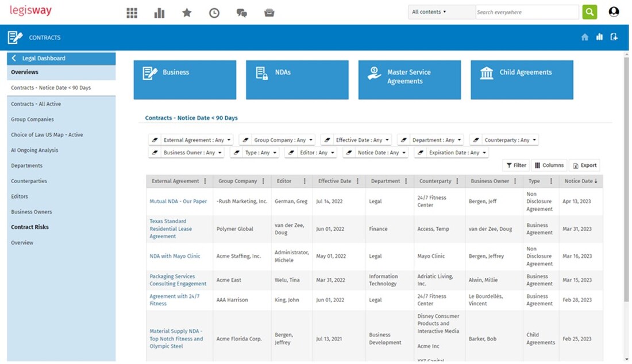
Task: Click the bar chart icon in top navigation
Action: click(x=159, y=13)
